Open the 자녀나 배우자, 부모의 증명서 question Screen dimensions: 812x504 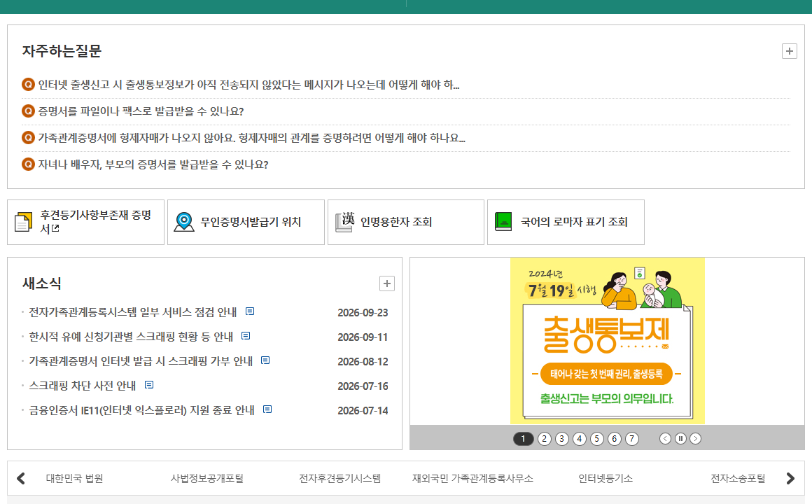pyautogui.click(x=153, y=164)
